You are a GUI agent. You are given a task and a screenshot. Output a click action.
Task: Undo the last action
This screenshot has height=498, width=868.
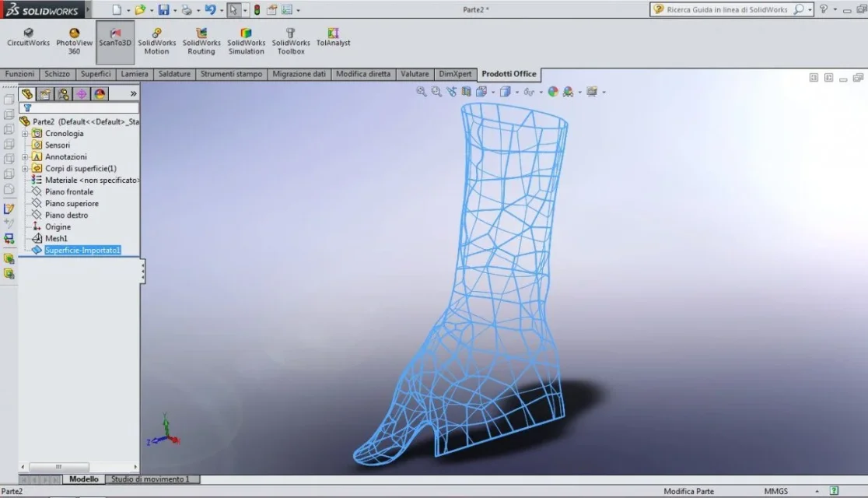pos(210,9)
